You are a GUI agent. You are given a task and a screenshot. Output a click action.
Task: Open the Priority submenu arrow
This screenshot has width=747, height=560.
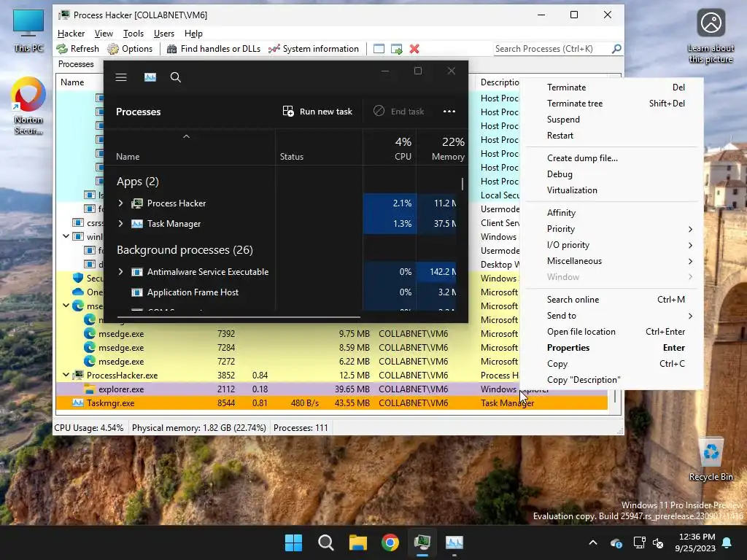point(690,229)
